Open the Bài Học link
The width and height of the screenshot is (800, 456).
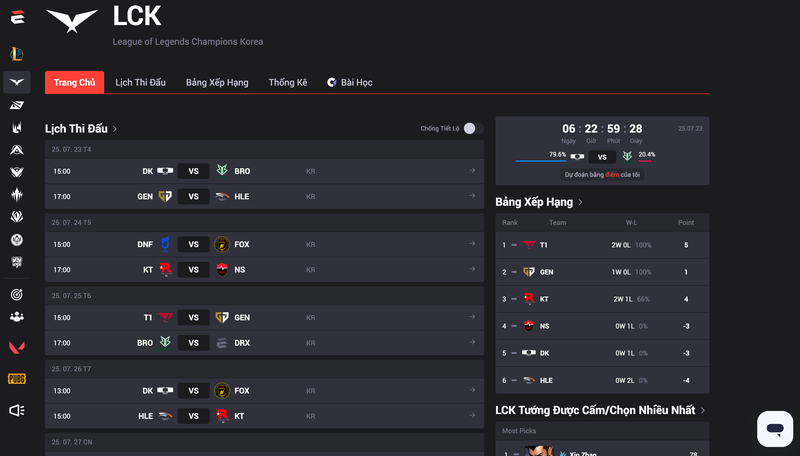[350, 82]
